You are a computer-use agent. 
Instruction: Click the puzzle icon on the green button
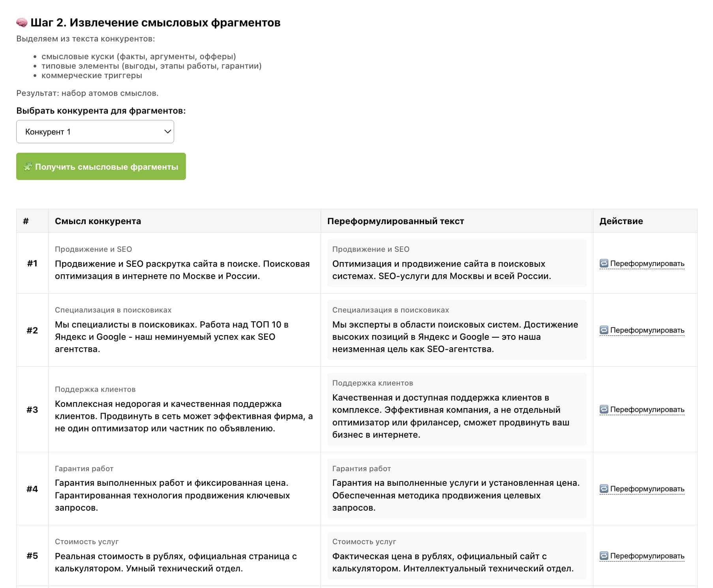28,167
